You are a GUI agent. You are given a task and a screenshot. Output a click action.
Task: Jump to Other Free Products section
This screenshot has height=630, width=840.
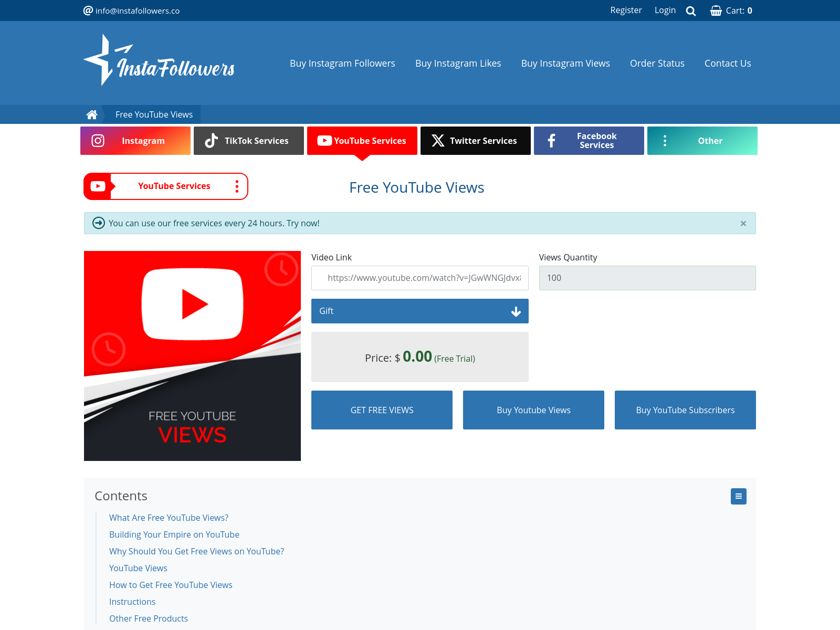(x=149, y=618)
